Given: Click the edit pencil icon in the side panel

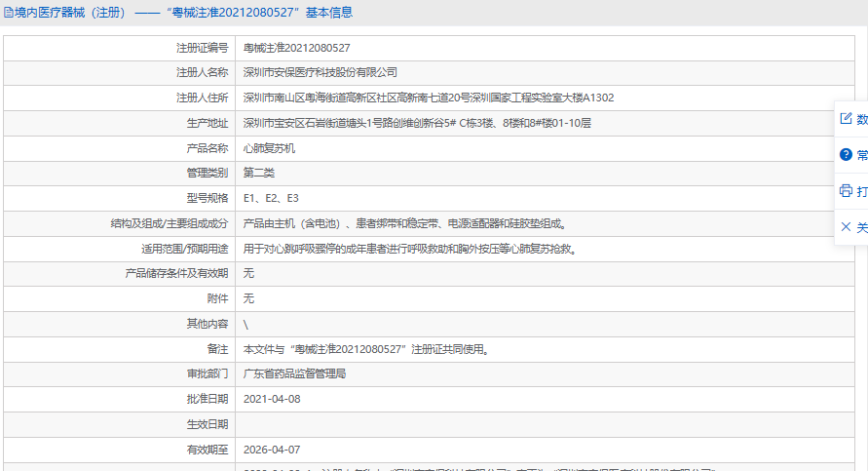Looking at the screenshot, I should (846, 118).
